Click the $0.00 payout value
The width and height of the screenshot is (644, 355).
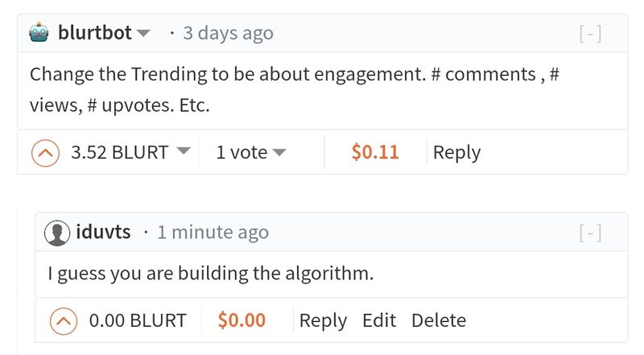click(242, 320)
